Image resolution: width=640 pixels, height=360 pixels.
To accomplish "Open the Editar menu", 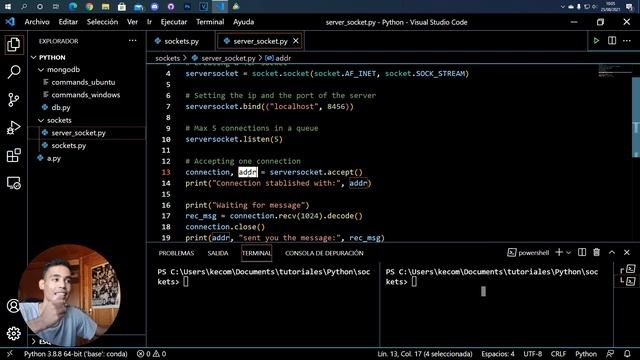I will pyautogui.click(x=68, y=22).
